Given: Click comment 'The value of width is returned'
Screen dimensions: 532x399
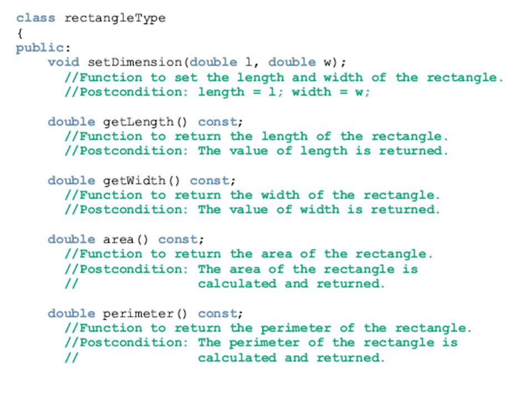Looking at the screenshot, I should click(319, 209).
